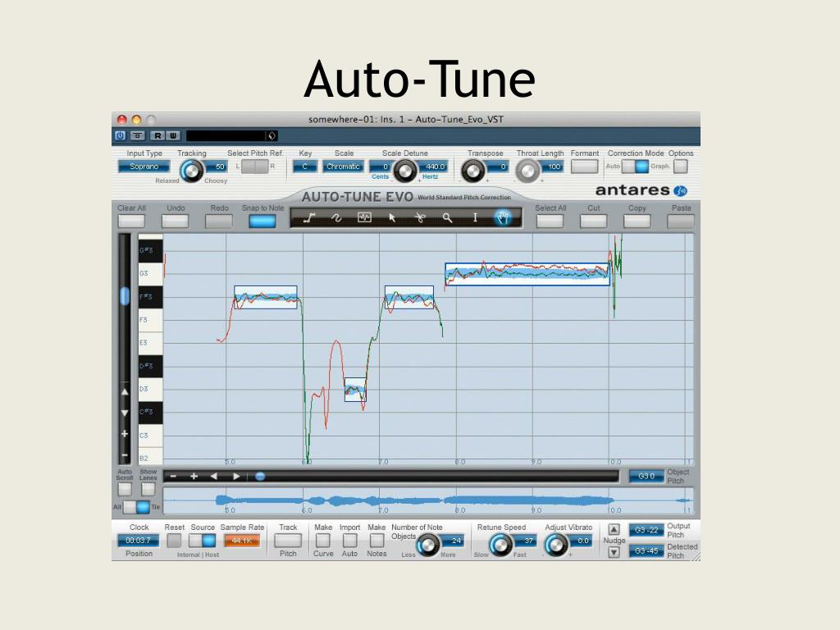Click the Retune Speed knob
Image resolution: width=840 pixels, height=630 pixels.
[501, 545]
